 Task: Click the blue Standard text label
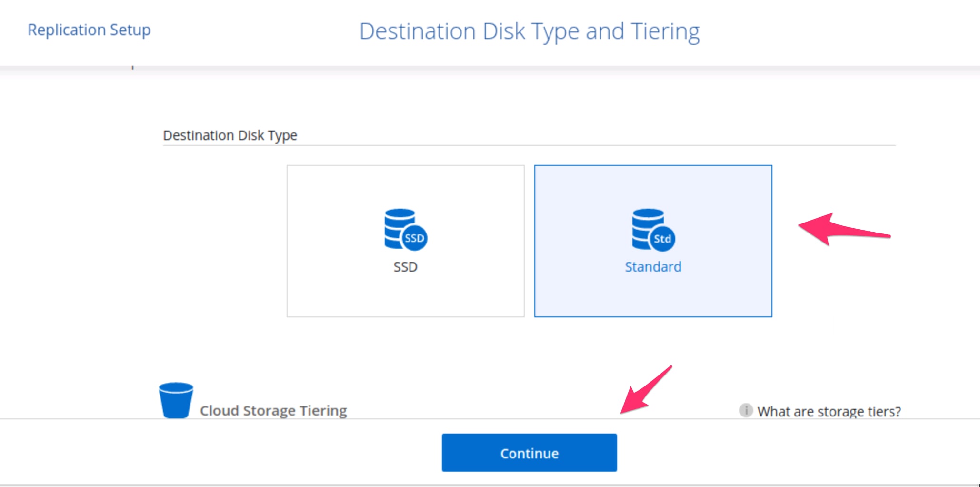tap(653, 267)
